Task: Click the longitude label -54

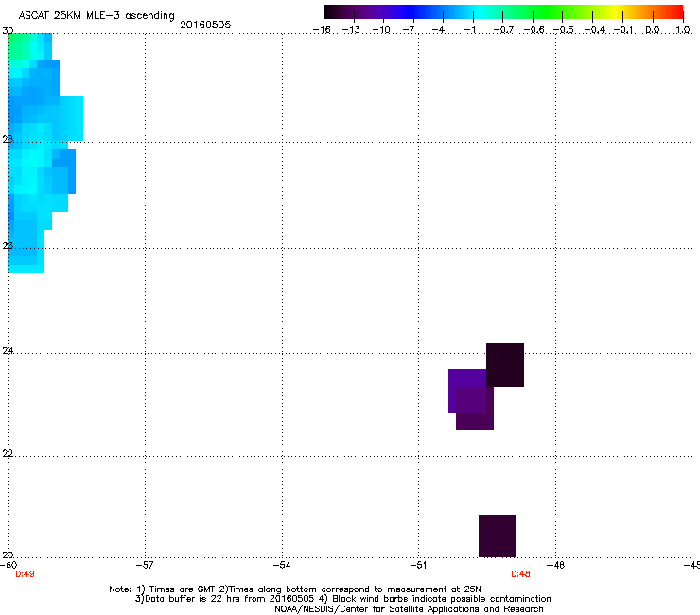Action: (282, 565)
